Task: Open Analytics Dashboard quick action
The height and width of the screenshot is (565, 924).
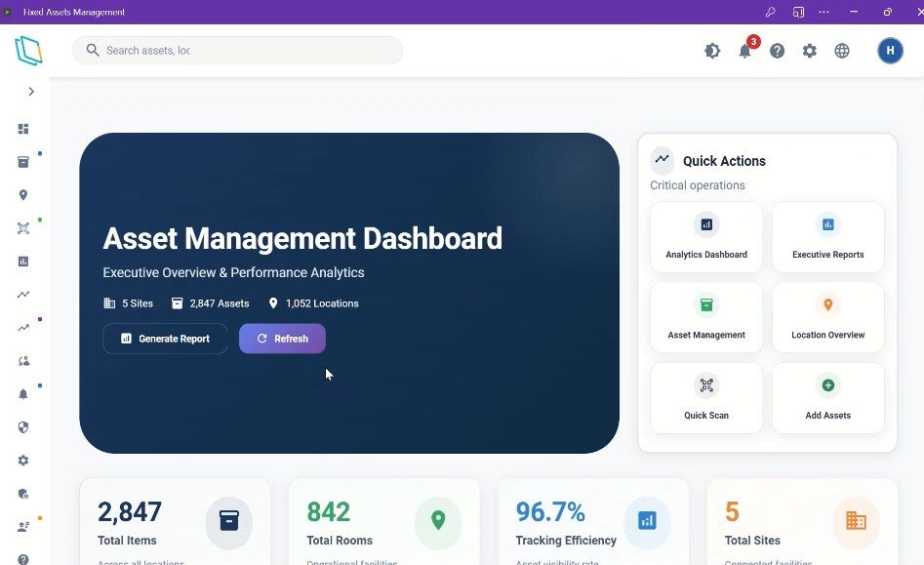Action: [x=706, y=237]
